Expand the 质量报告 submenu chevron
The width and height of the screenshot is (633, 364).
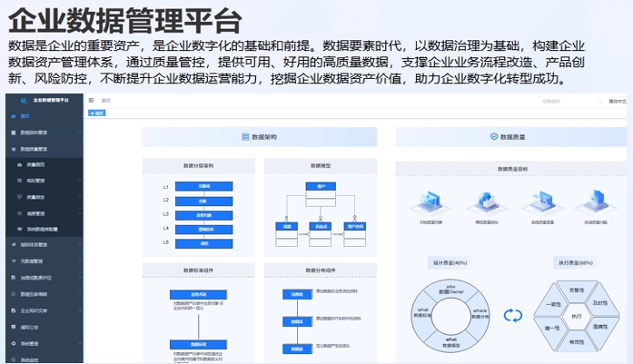80,197
